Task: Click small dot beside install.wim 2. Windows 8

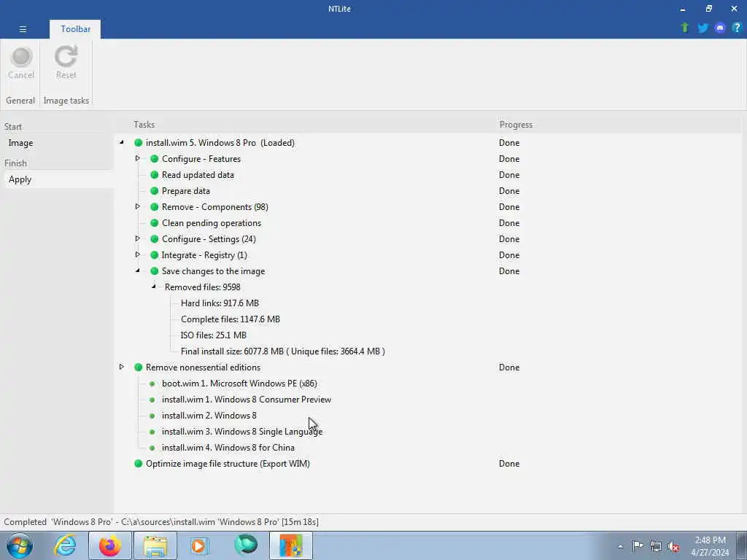Action: 152,416
